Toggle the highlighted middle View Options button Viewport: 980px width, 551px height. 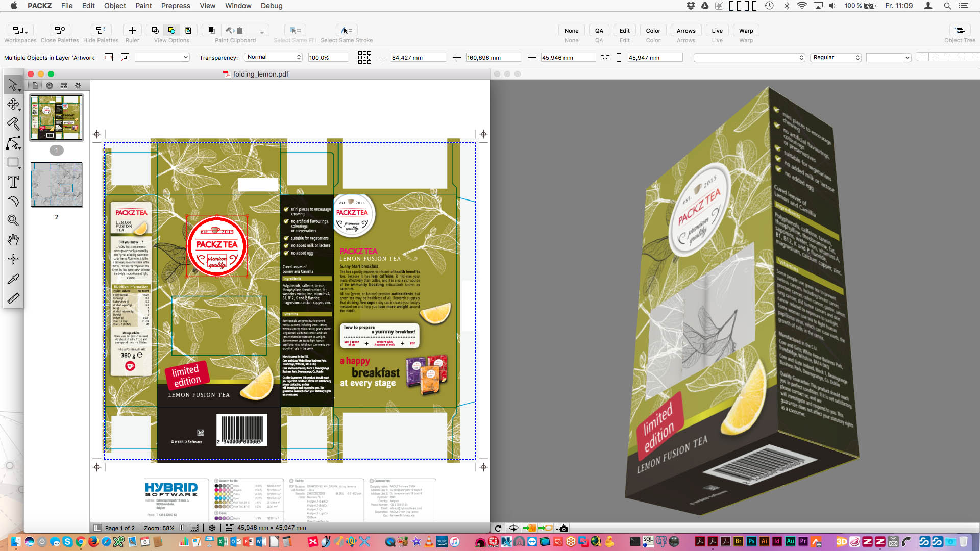click(x=171, y=30)
